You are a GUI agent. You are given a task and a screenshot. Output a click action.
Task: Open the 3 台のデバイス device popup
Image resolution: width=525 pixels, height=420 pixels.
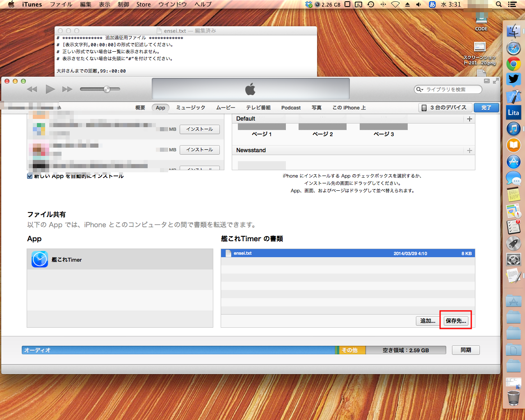[x=445, y=107]
